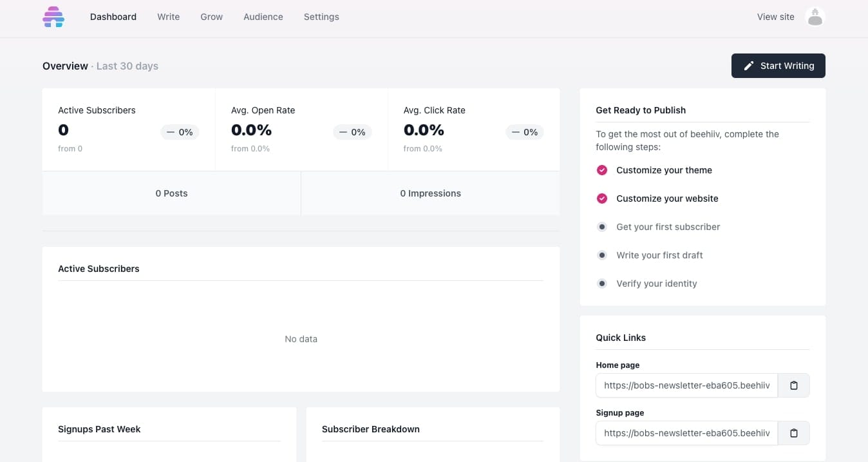Select the radio next to Verify your identity
Screen dimensions: 868x462
601,284
